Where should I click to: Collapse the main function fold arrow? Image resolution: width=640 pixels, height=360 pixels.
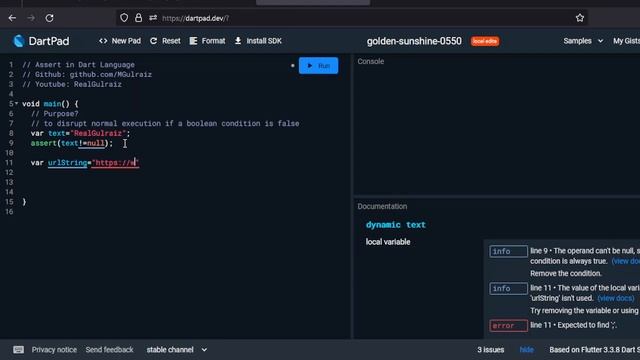pos(16,103)
